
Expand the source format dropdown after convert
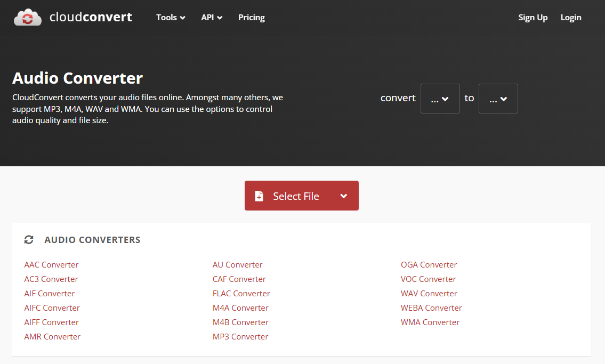click(x=440, y=99)
